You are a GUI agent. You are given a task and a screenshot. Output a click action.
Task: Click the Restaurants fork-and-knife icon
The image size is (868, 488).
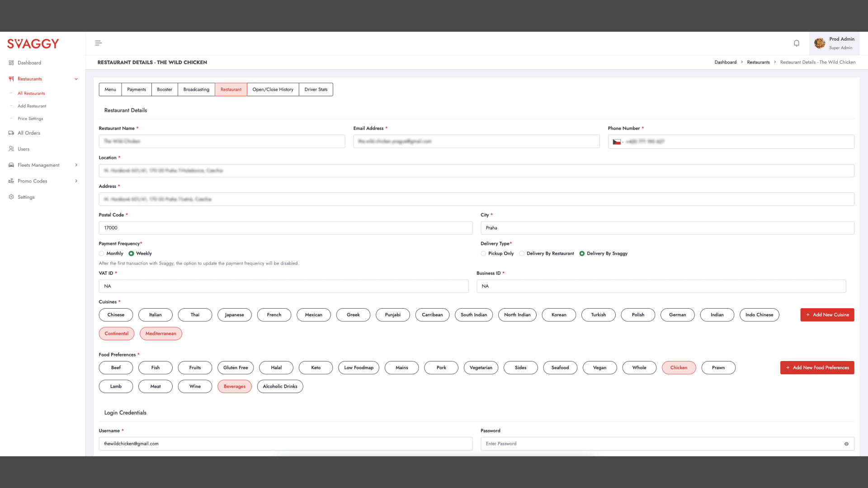[11, 79]
